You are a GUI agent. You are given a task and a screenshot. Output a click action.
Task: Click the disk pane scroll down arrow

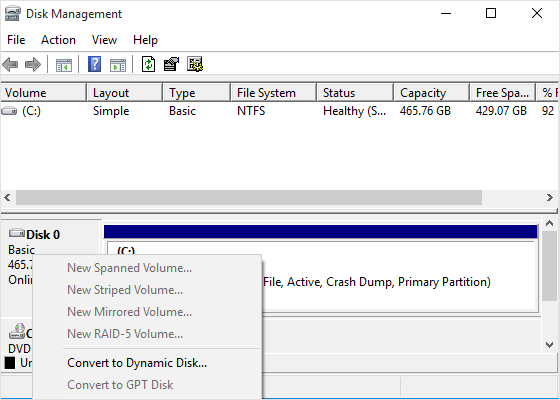pos(549,345)
